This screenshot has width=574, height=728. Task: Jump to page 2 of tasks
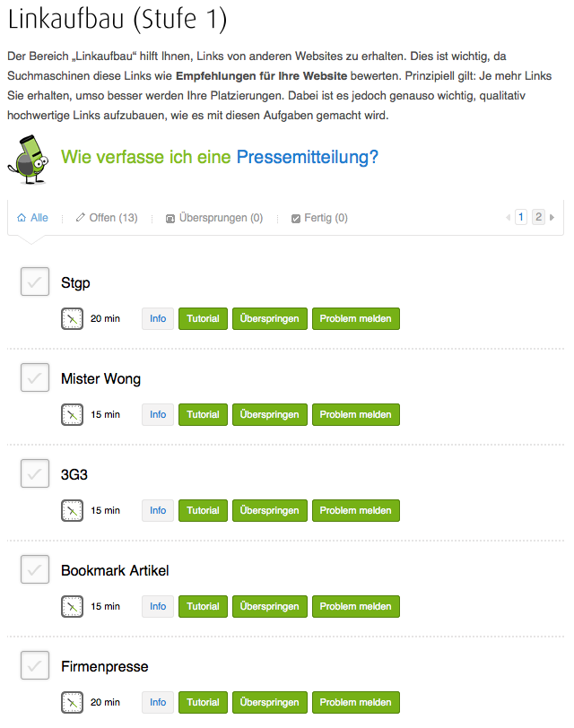click(538, 217)
